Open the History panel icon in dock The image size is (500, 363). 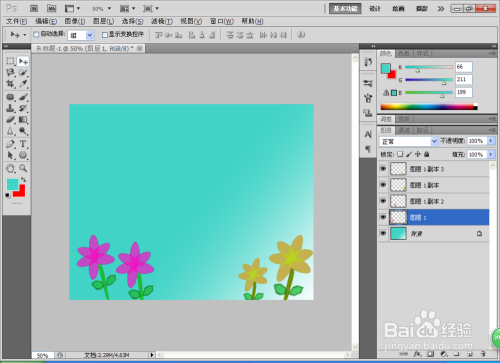(368, 62)
